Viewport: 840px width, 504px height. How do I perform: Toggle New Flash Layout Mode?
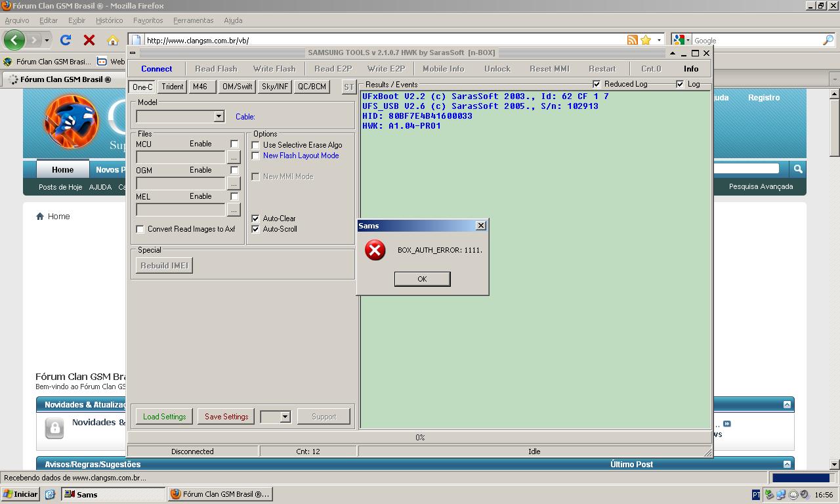[x=256, y=156]
